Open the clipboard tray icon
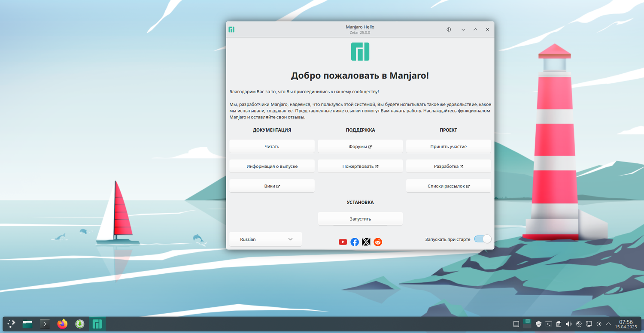This screenshot has height=333, width=644. pos(559,324)
